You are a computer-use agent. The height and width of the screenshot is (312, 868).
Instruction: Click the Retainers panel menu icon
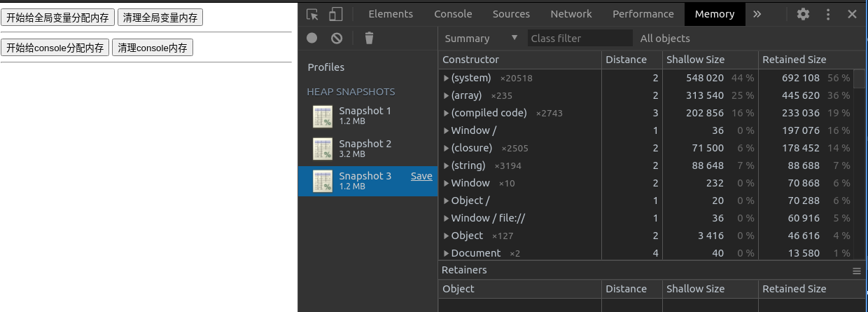pos(856,271)
